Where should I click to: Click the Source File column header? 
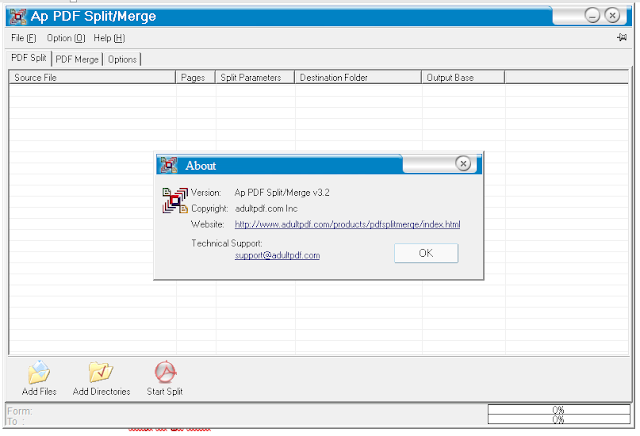pos(92,77)
